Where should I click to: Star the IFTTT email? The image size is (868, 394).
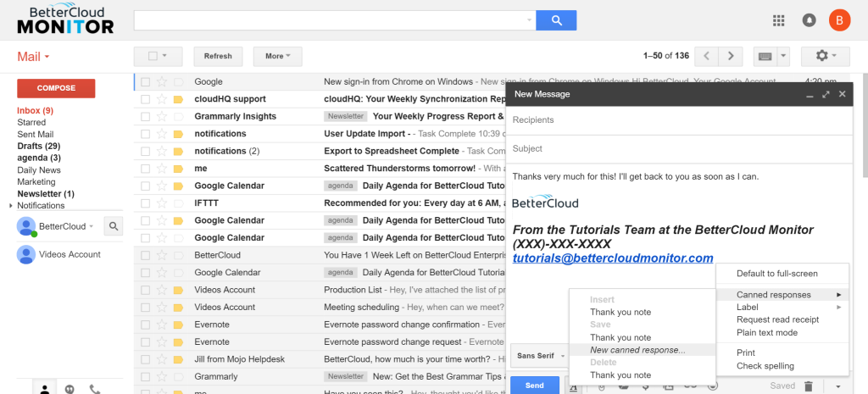pyautogui.click(x=162, y=203)
